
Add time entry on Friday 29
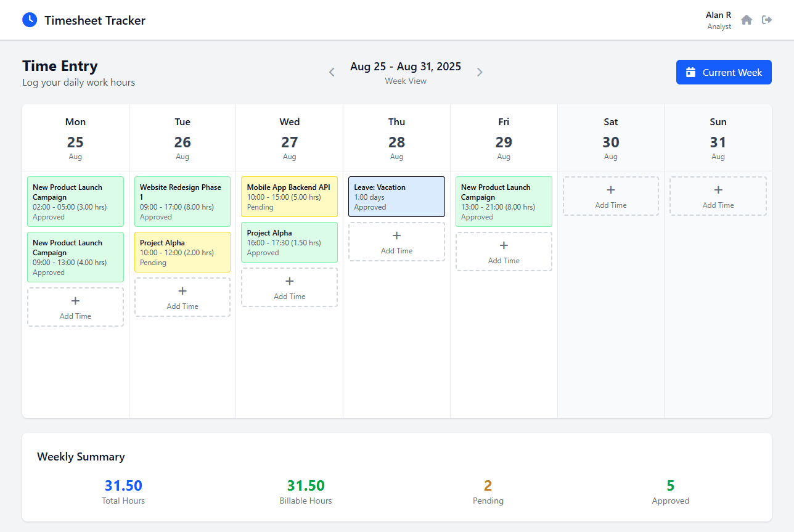(504, 252)
